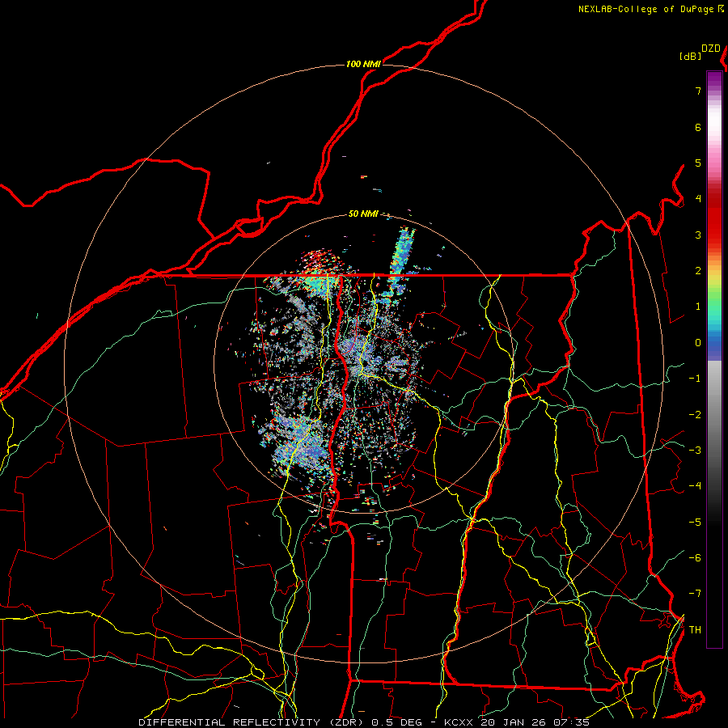
Task: Click the 5 value on color scale
Action: click(x=698, y=163)
